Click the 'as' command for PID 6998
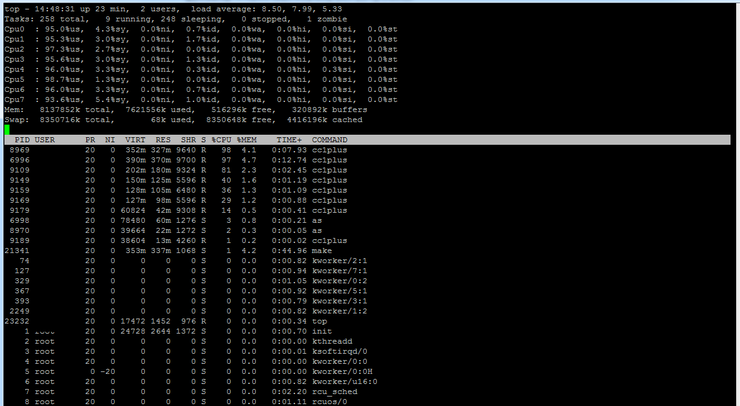The image size is (740, 406). (317, 220)
